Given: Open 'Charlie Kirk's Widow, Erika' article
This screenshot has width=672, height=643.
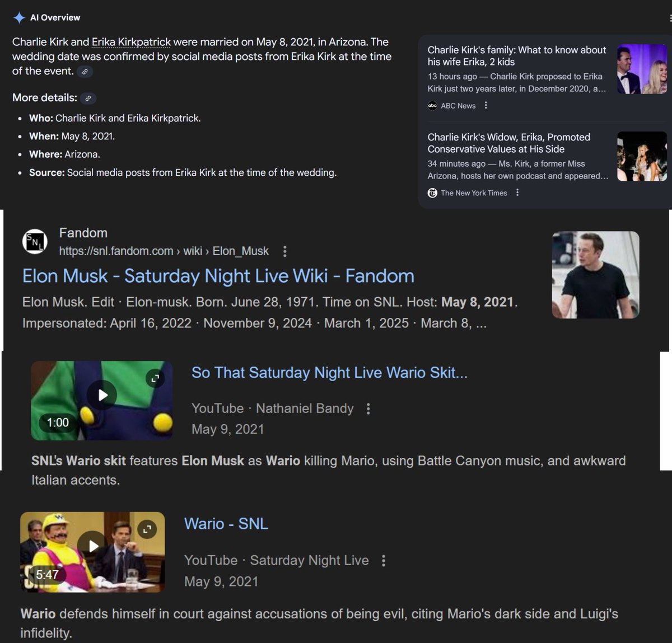Looking at the screenshot, I should 509,143.
